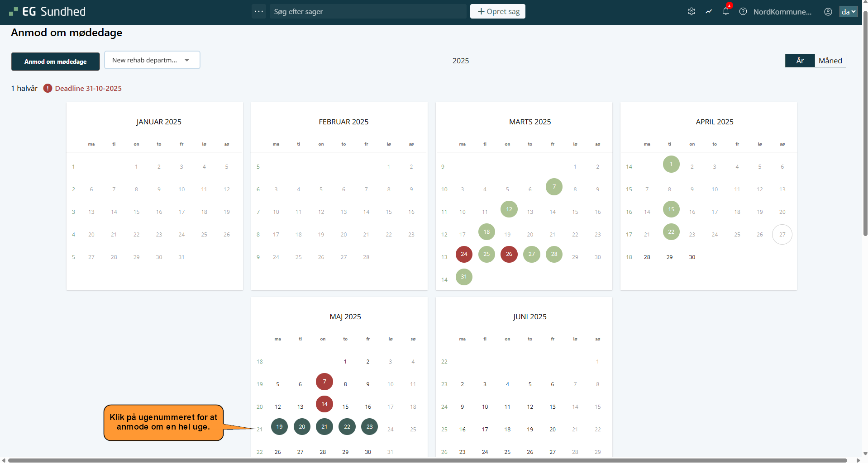
Task: Open the settings gear icon
Action: [691, 12]
